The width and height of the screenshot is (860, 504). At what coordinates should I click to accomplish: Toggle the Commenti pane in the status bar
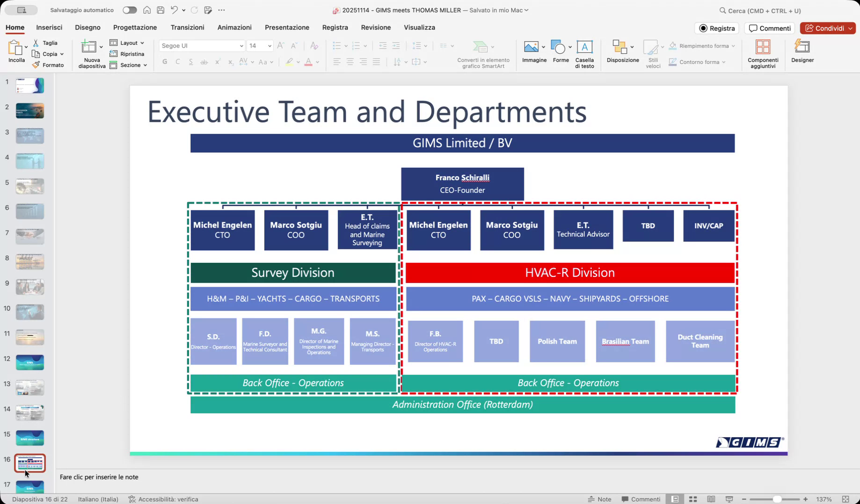pos(641,499)
